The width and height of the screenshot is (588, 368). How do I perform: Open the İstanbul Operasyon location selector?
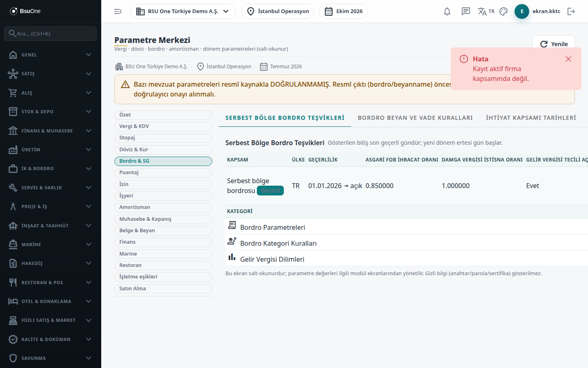[x=278, y=11]
